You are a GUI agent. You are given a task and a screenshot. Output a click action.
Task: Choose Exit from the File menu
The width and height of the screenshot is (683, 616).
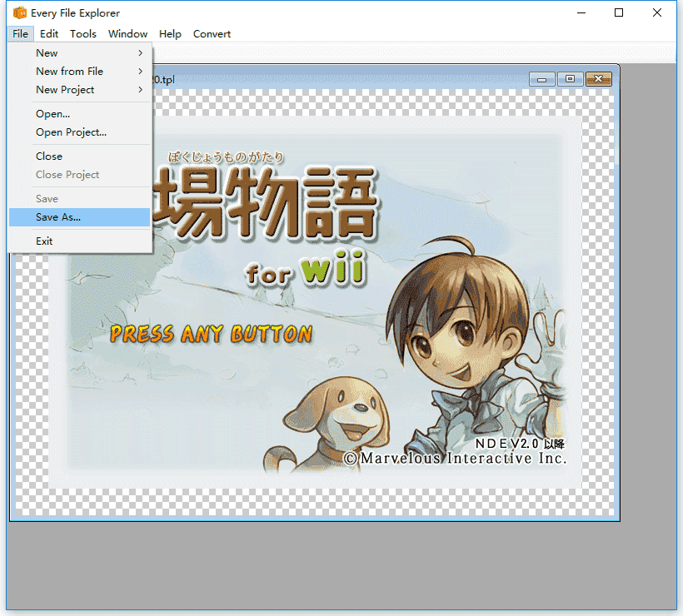click(80, 241)
